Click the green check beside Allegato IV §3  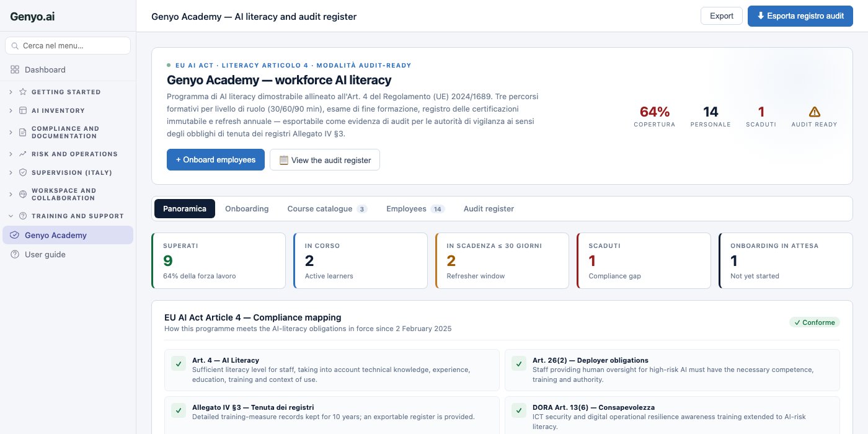point(179,410)
